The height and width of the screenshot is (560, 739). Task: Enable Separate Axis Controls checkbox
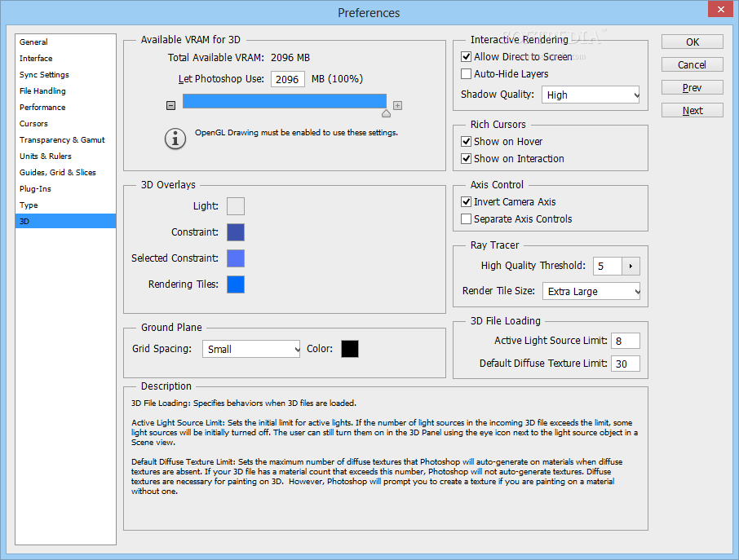(466, 219)
